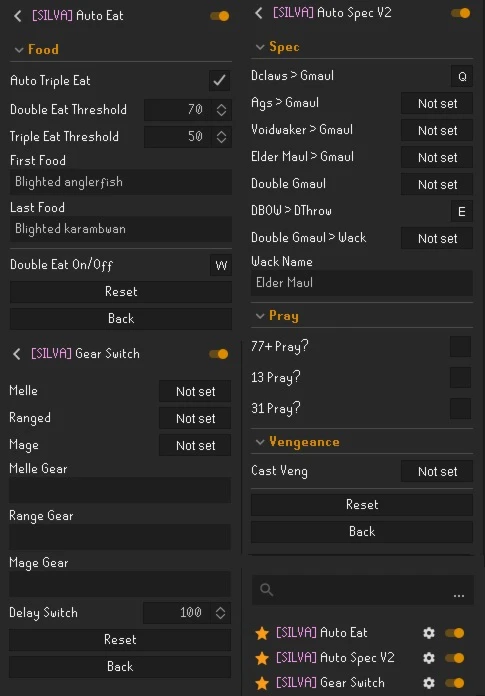The image size is (485, 696).
Task: Switch off the Gear Switch header toggle
Action: coord(219,354)
